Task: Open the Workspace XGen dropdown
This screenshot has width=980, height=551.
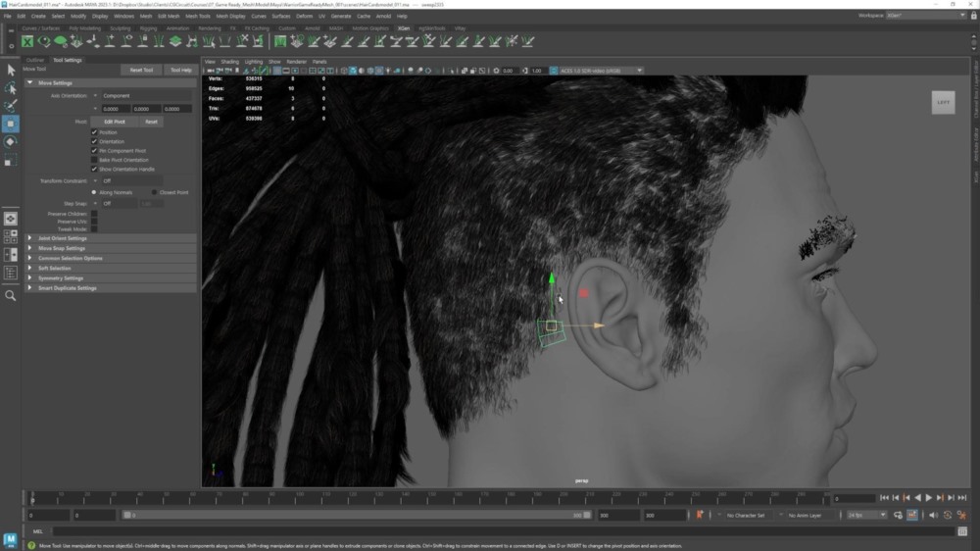Action: point(926,15)
